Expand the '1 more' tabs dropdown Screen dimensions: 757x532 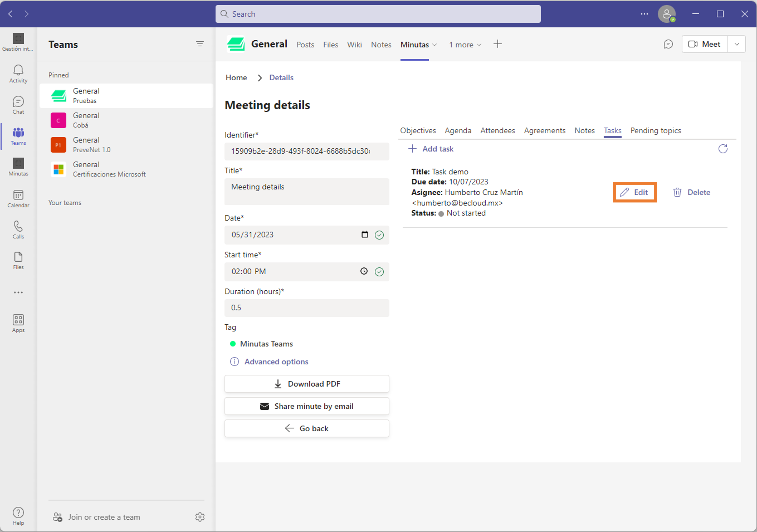pos(465,45)
